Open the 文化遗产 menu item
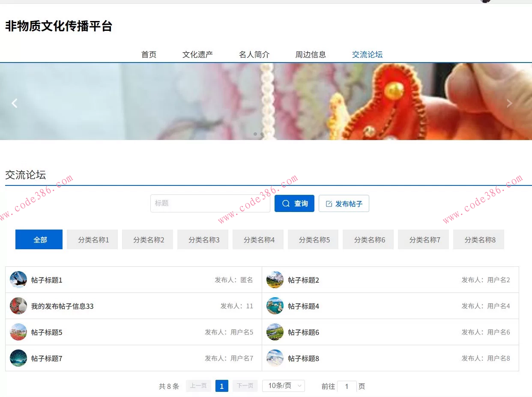Screen dimensions: 532x397 197,54
